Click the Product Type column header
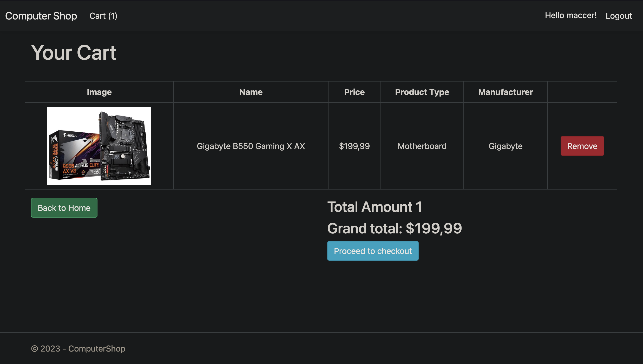The width and height of the screenshot is (643, 364). [422, 92]
